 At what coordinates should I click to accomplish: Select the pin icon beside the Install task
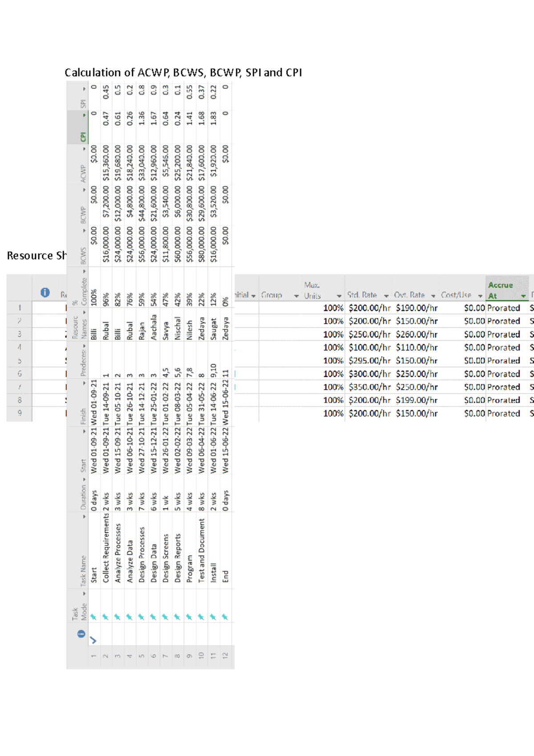213,617
